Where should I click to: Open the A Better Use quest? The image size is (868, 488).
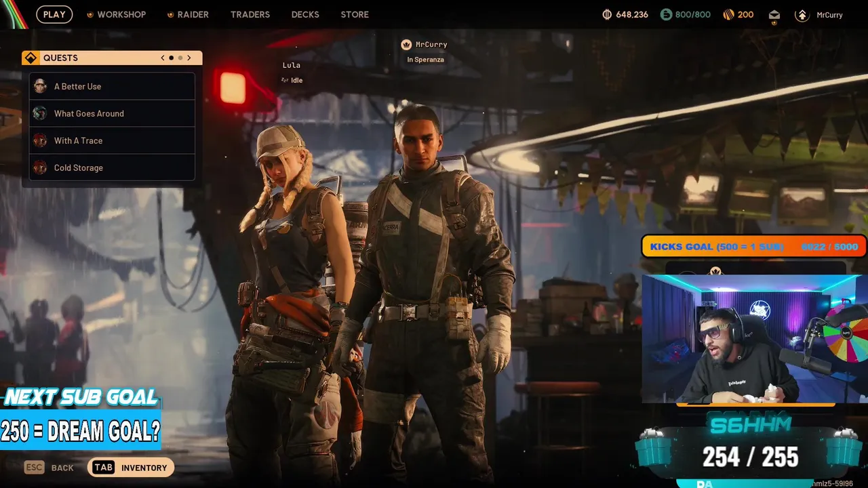[112, 86]
